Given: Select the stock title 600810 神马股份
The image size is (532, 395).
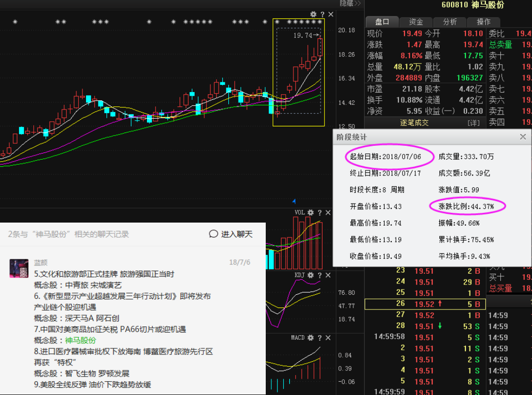Looking at the screenshot, I should [x=473, y=5].
